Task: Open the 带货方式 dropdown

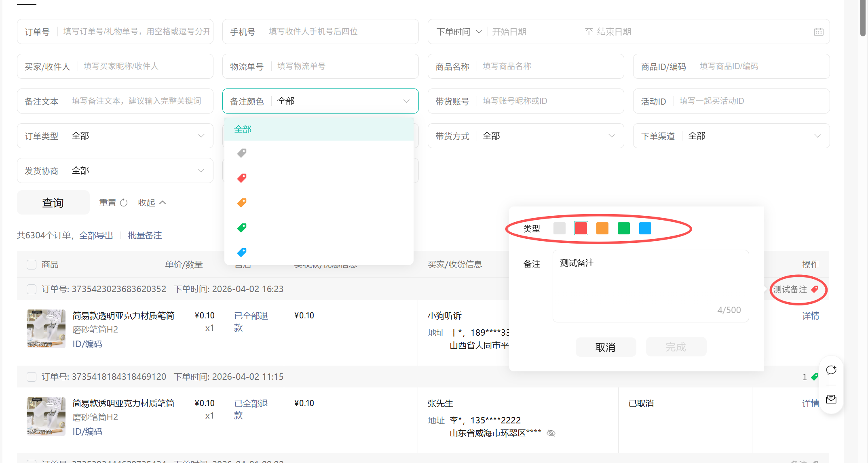Action: 526,136
